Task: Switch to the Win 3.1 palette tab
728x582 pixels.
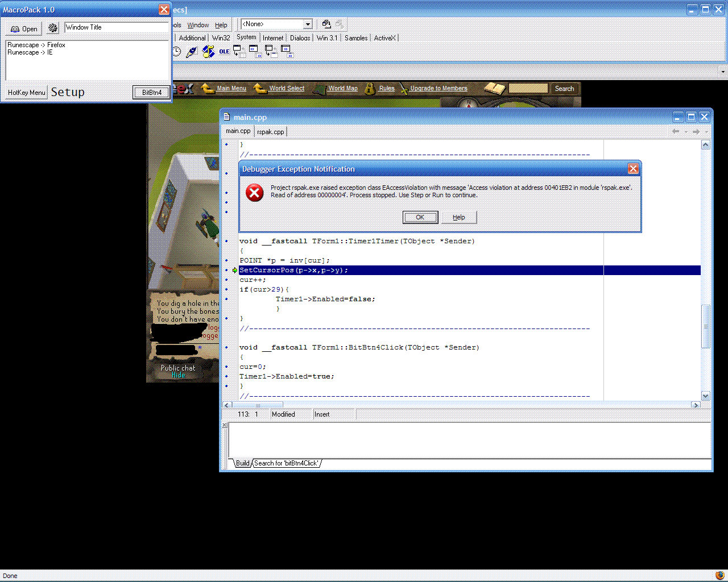Action: click(327, 38)
